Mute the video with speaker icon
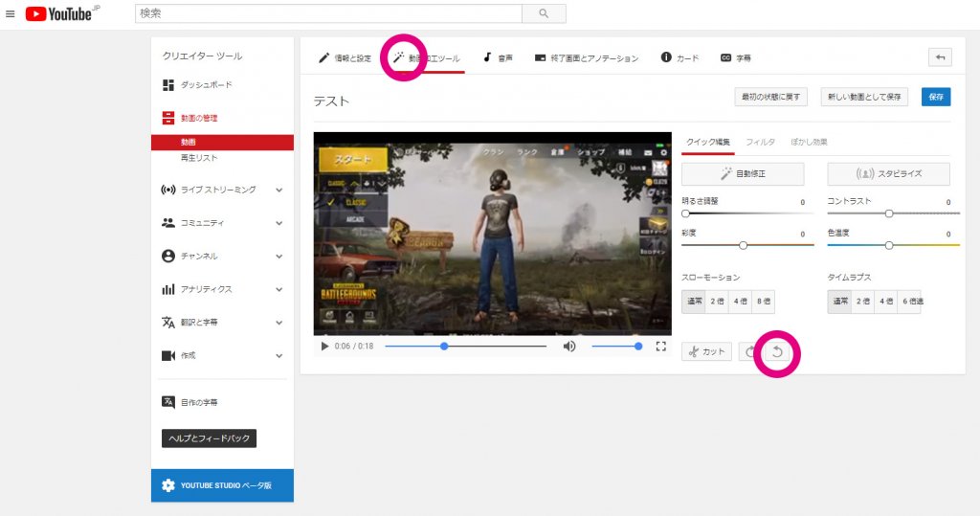The image size is (980, 516). pos(569,346)
